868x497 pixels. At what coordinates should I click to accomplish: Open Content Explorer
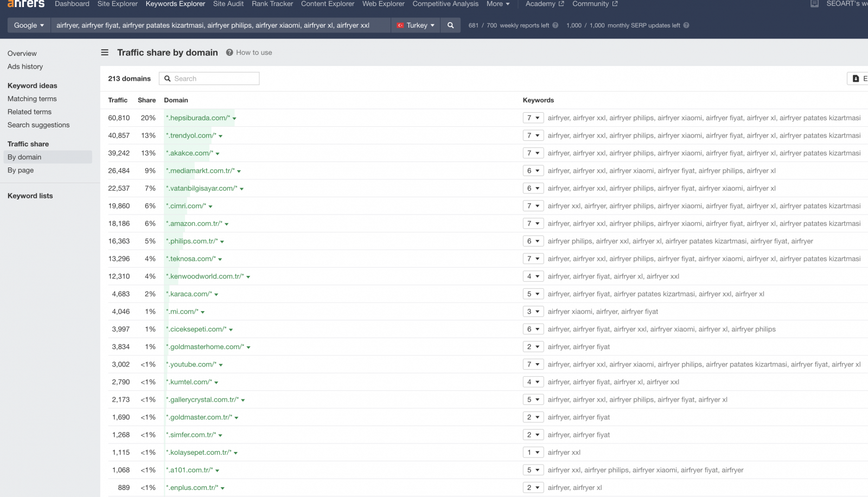pyautogui.click(x=328, y=4)
